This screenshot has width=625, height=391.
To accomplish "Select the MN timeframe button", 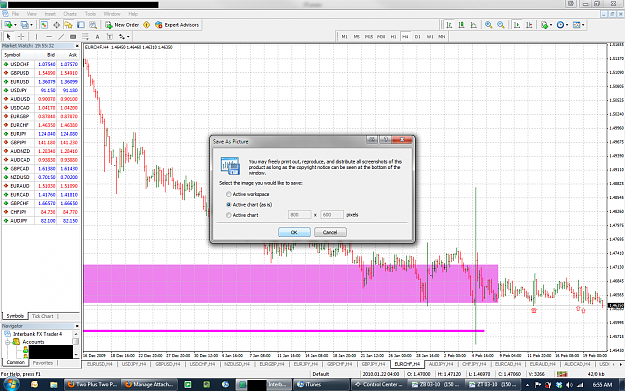I will [442, 37].
